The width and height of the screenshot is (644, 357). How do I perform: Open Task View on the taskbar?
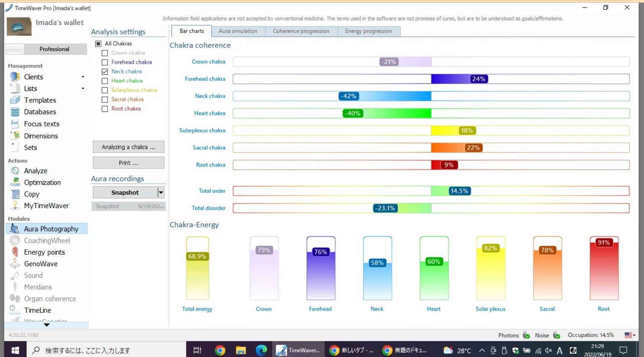pyautogui.click(x=197, y=350)
